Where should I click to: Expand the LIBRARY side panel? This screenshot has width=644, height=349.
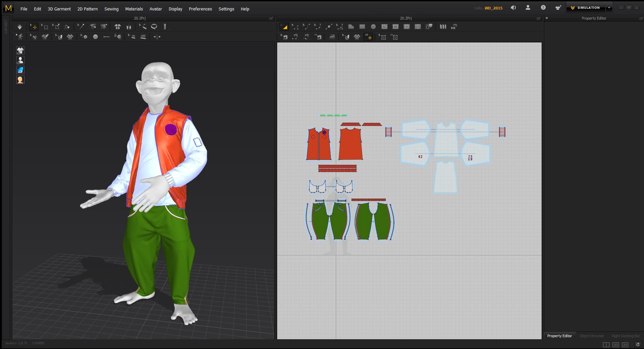click(6, 26)
